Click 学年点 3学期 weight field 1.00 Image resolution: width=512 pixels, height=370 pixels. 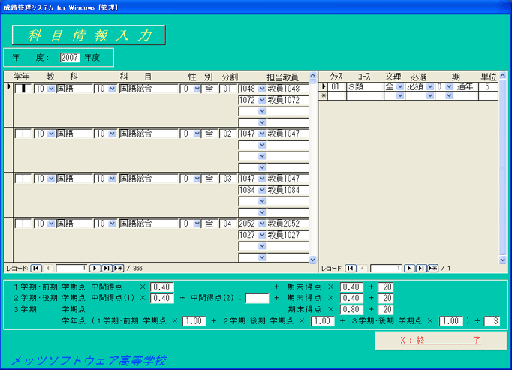451,321
